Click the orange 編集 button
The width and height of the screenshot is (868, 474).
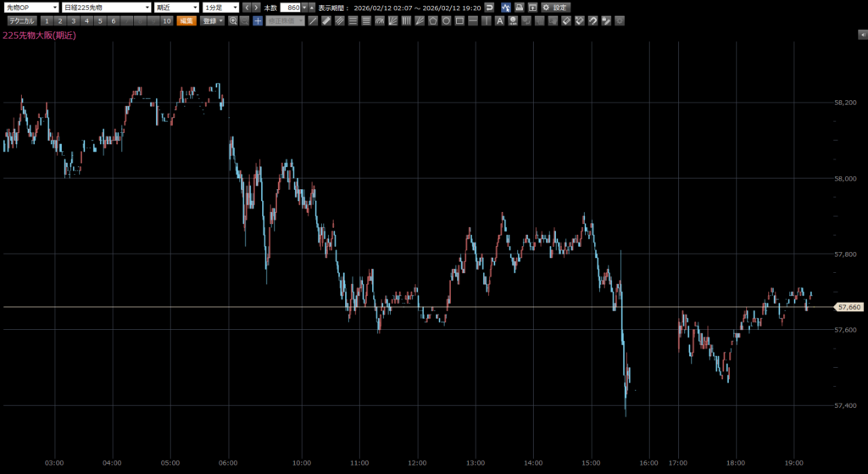point(186,20)
